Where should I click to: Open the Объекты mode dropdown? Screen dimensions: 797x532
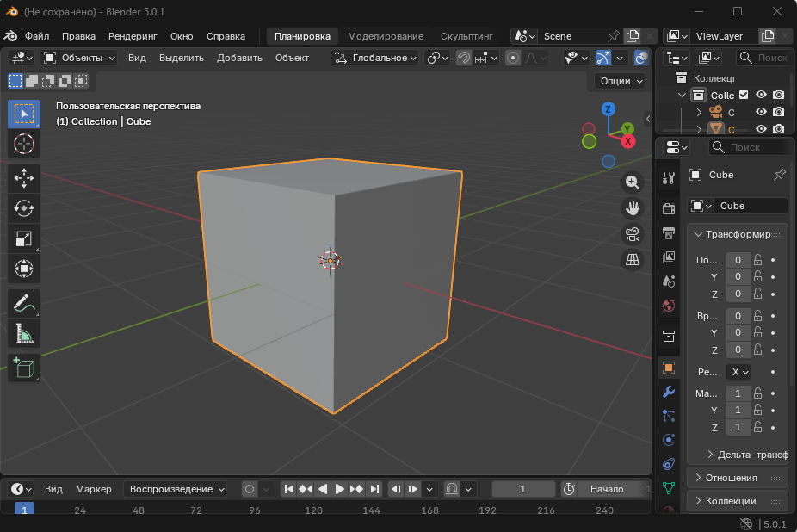[x=80, y=58]
